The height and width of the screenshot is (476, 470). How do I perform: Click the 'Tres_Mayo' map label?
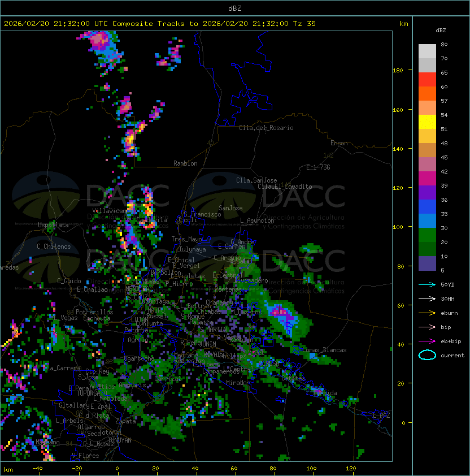point(186,239)
